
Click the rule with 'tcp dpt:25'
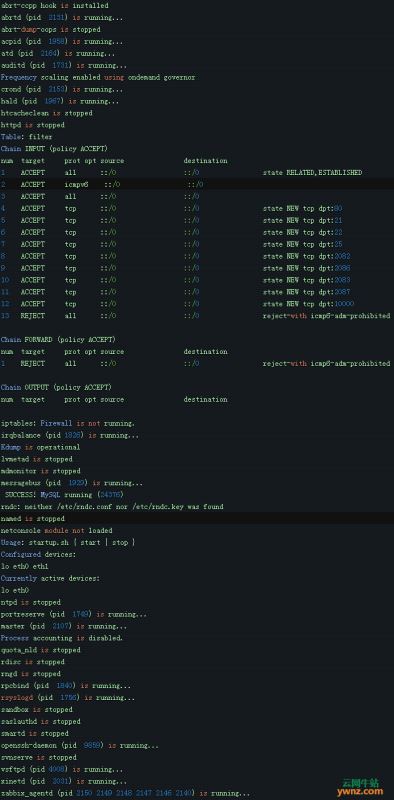171,244
